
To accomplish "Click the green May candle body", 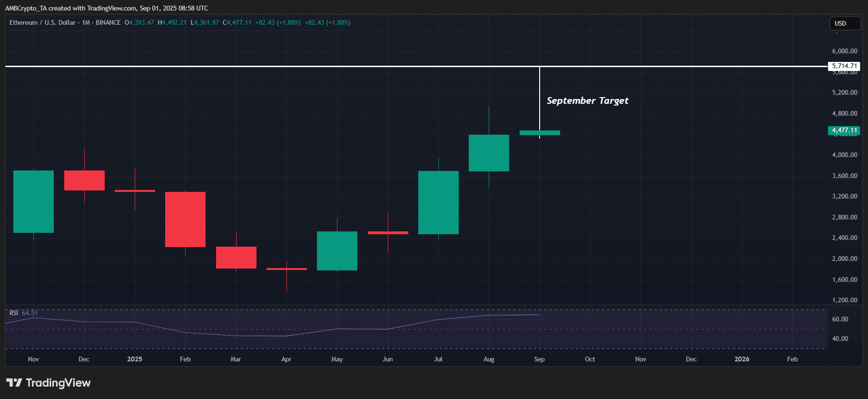I will (337, 250).
